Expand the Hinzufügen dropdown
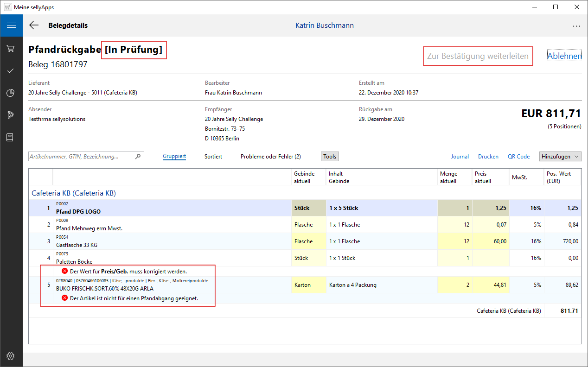588x367 pixels. [x=560, y=157]
